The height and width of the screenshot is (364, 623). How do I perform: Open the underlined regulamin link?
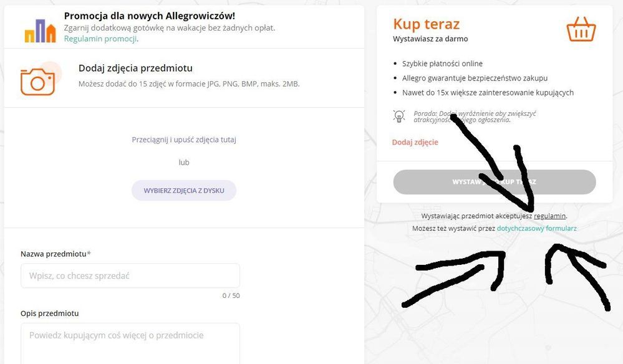549,216
